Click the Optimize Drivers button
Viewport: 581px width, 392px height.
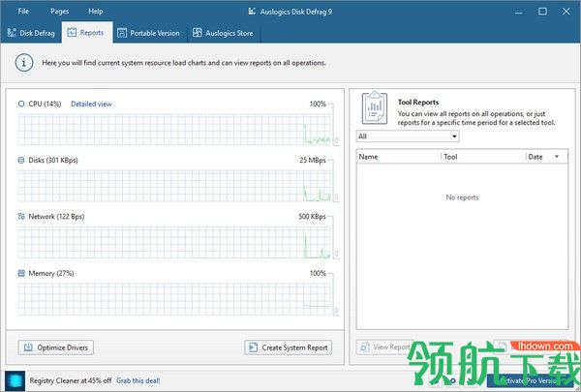click(x=56, y=347)
